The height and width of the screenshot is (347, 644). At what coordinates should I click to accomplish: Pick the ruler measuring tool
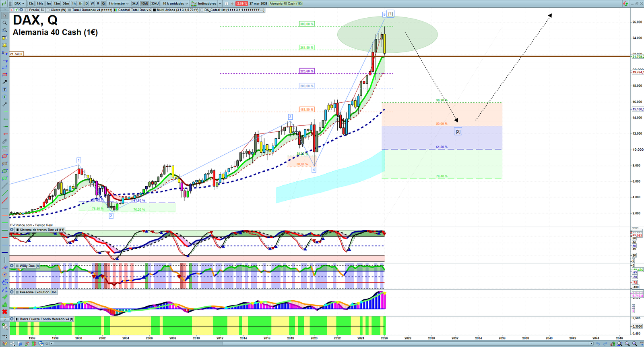(4, 141)
